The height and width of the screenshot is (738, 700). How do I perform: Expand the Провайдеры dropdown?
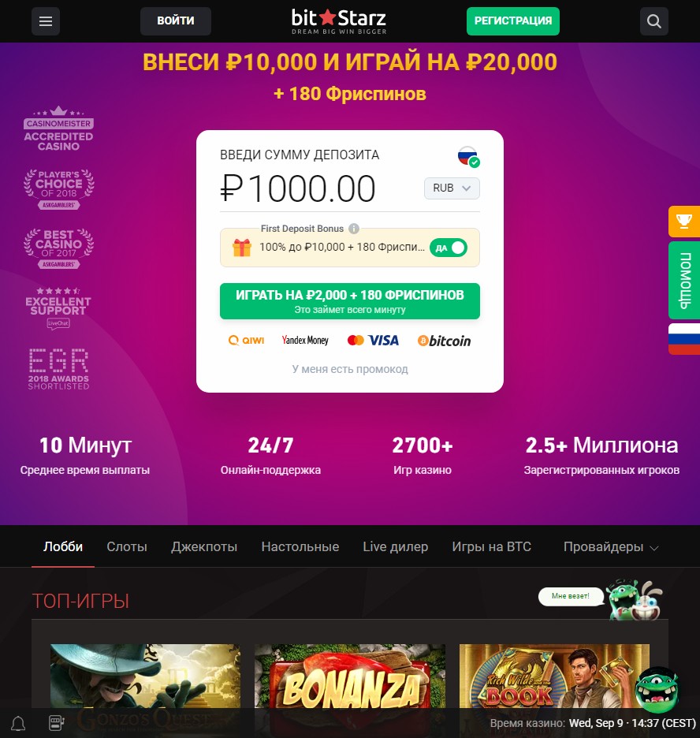click(x=611, y=547)
